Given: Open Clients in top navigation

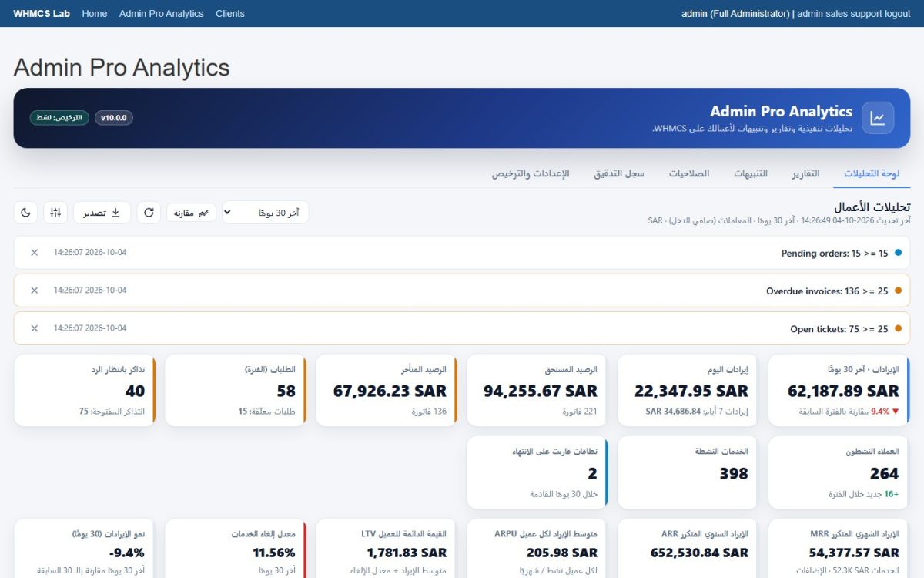Looking at the screenshot, I should tap(230, 13).
